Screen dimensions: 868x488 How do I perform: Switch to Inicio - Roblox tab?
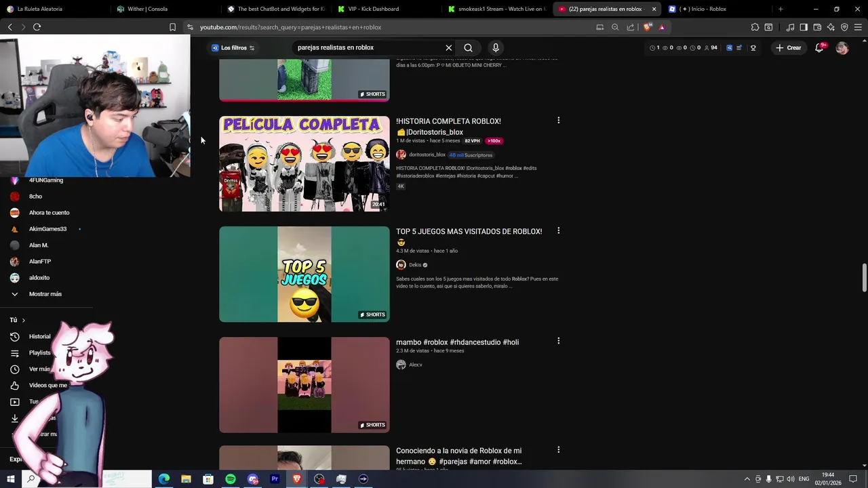click(x=717, y=9)
